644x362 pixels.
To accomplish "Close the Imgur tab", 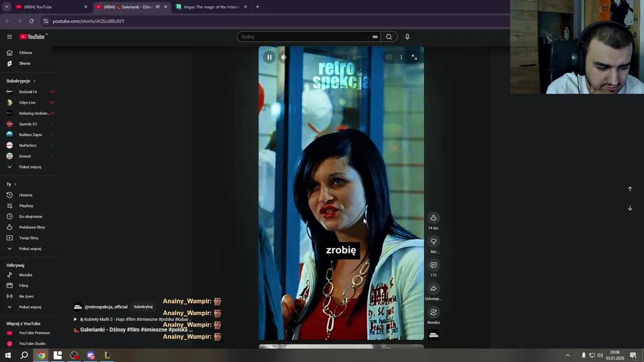I will [x=246, y=7].
